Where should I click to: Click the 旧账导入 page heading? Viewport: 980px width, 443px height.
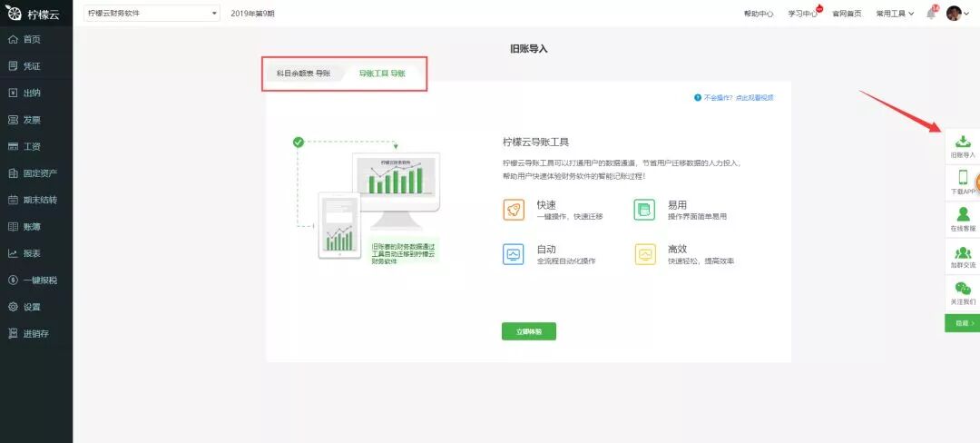tap(529, 49)
